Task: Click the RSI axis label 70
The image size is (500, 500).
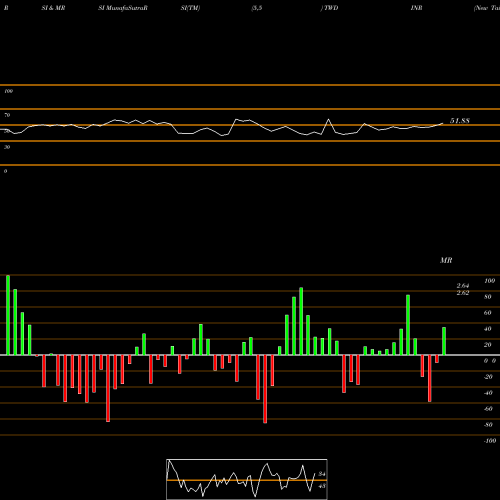Action: coord(7,115)
